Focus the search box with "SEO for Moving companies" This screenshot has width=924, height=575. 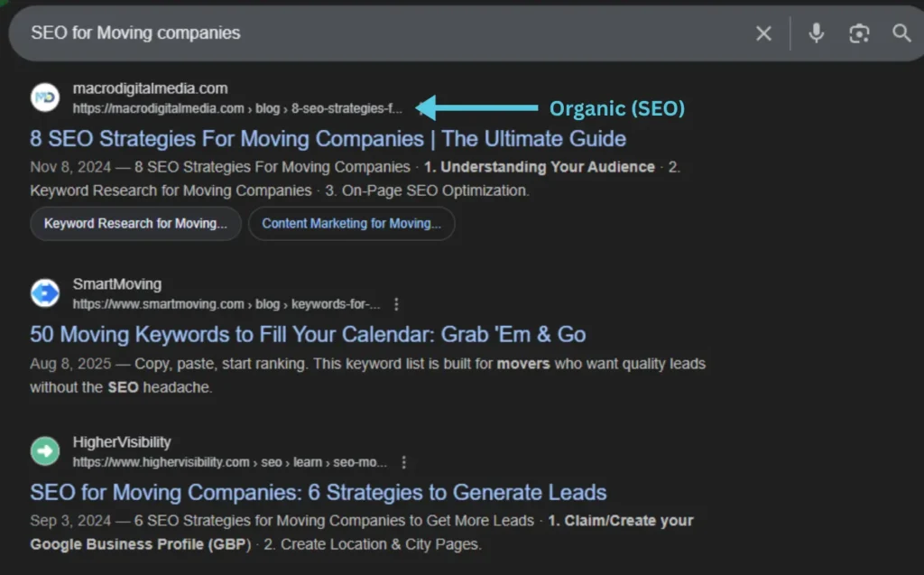361,34
